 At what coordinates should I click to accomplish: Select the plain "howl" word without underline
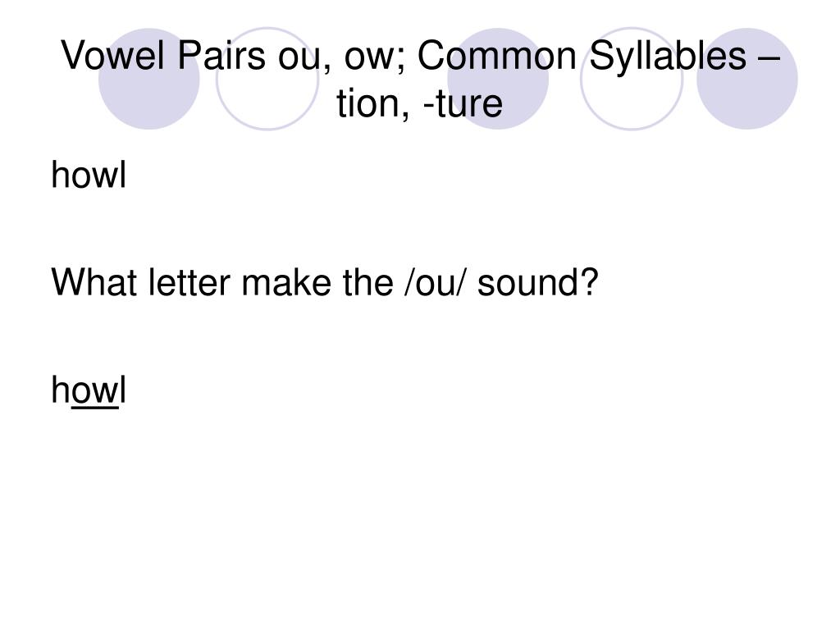89,175
